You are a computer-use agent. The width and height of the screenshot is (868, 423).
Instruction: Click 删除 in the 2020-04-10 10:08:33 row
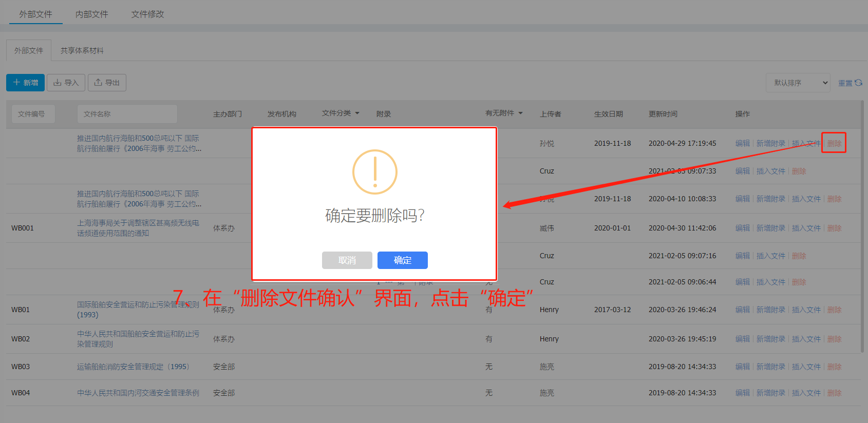(x=834, y=199)
